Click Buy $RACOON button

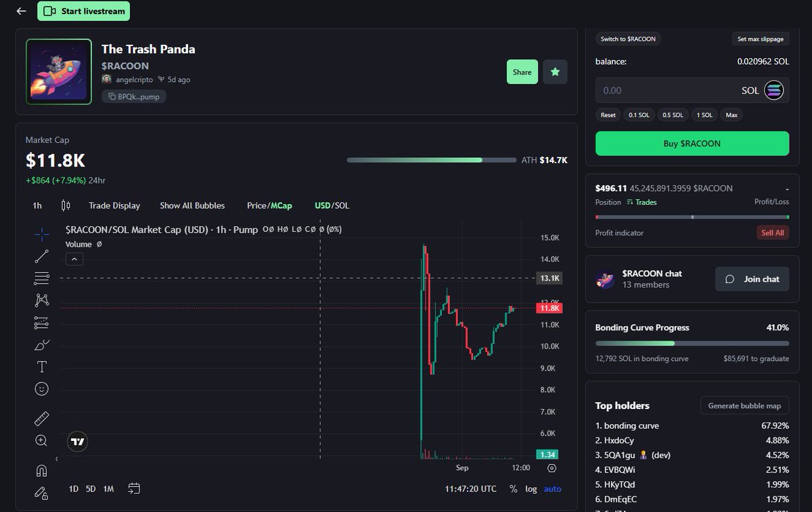coord(692,144)
